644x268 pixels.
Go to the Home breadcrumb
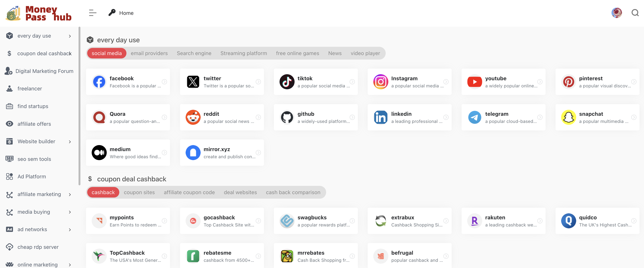126,13
